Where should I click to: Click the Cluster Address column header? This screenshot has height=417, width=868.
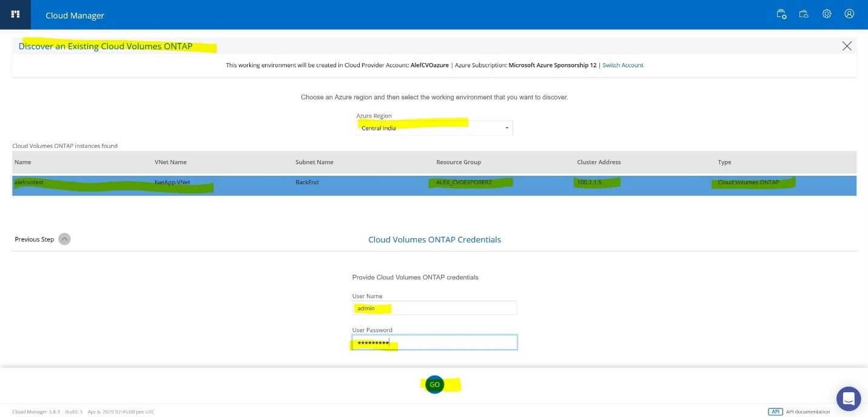[599, 162]
